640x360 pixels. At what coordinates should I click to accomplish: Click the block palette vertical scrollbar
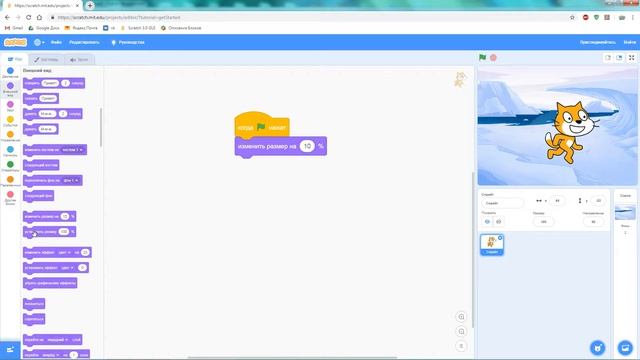pos(101,127)
